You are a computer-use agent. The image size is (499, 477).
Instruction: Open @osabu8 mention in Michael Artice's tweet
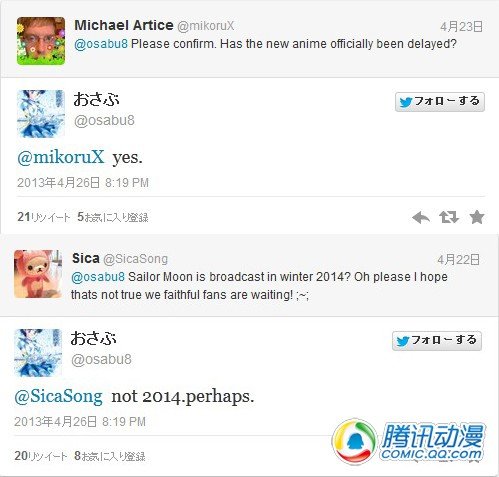[x=101, y=44]
